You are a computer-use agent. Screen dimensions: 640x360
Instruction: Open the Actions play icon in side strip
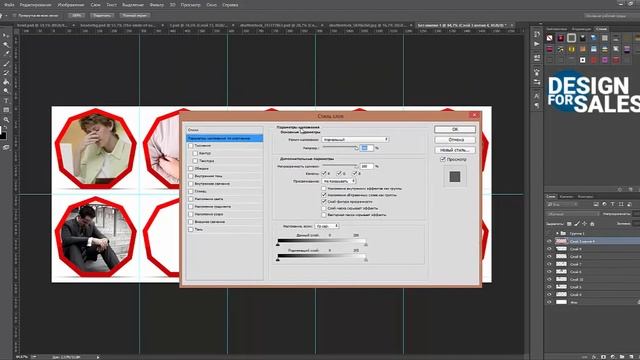tap(537, 44)
